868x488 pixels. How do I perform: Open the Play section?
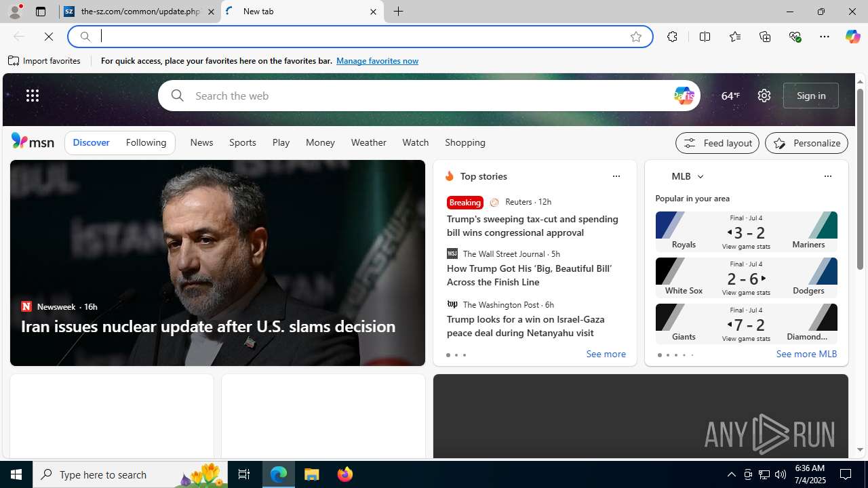tap(281, 142)
